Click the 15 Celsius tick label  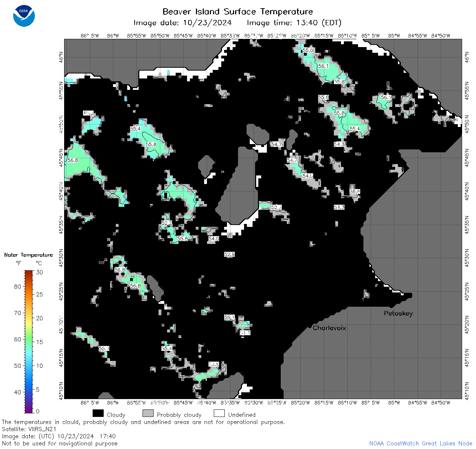[x=40, y=342]
